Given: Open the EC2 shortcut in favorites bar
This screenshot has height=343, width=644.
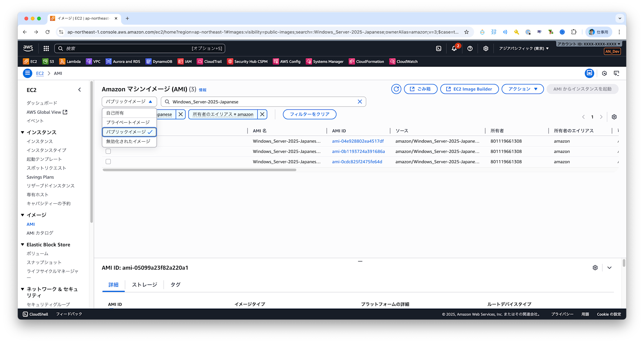Looking at the screenshot, I should 30,61.
